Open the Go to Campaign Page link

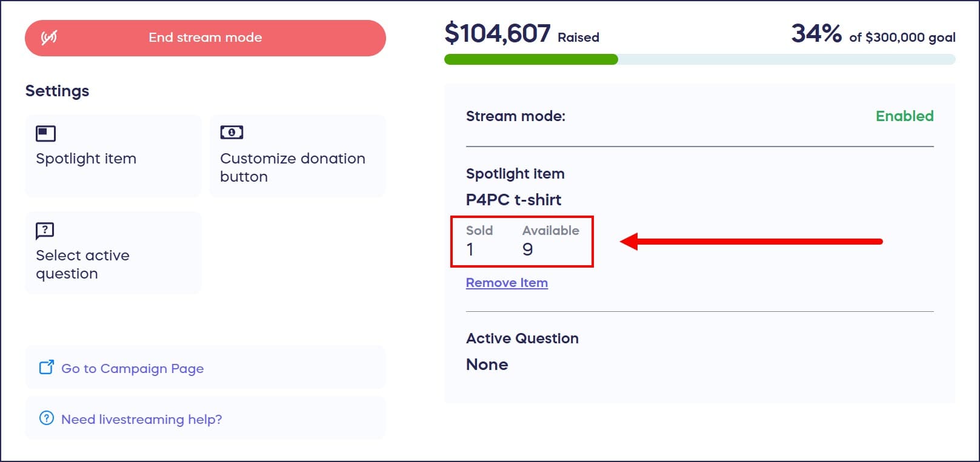(132, 368)
